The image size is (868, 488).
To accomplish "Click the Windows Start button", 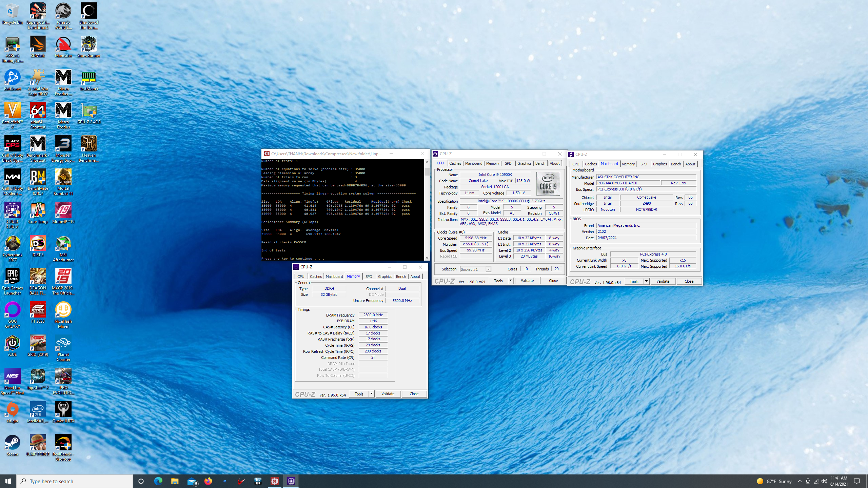I will coord(8,481).
